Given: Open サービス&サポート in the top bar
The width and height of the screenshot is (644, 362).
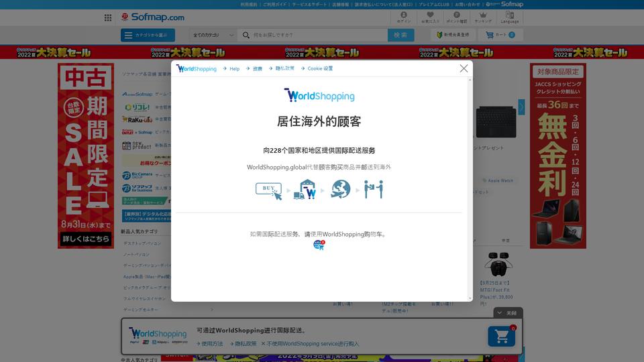Looking at the screenshot, I should coord(309,4).
